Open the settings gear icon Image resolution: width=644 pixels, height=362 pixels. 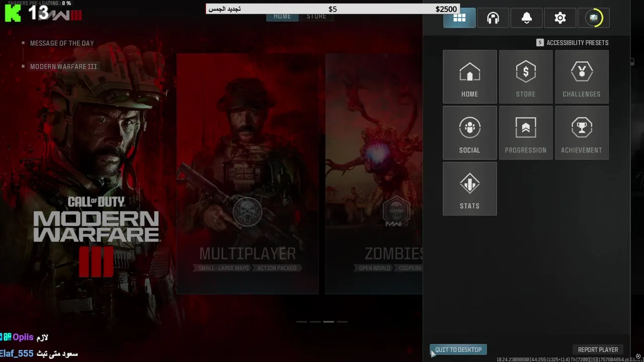[x=560, y=18]
